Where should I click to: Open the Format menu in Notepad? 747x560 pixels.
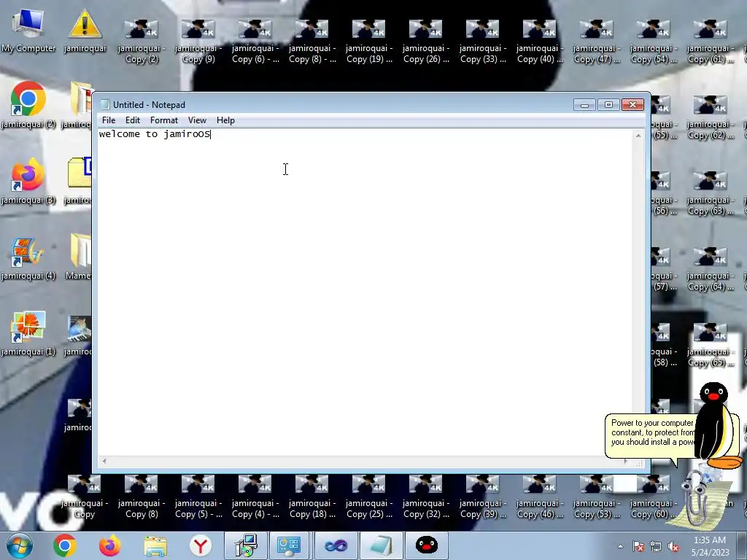[164, 120]
